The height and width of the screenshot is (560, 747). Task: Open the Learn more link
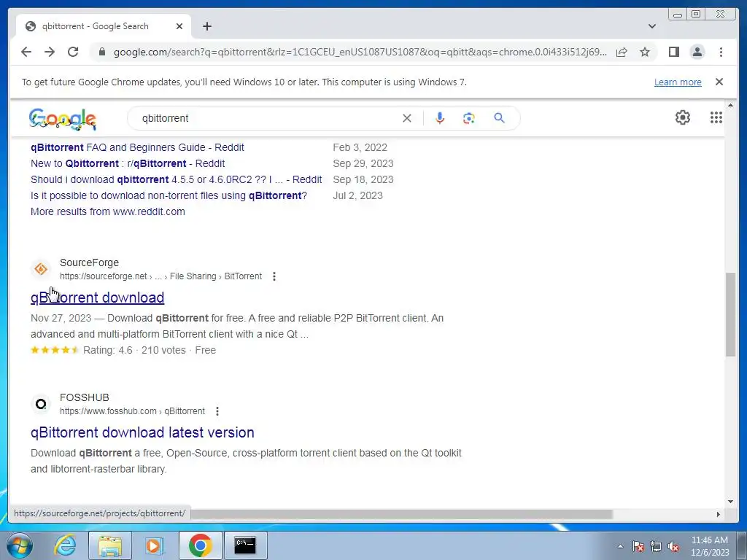pos(678,82)
